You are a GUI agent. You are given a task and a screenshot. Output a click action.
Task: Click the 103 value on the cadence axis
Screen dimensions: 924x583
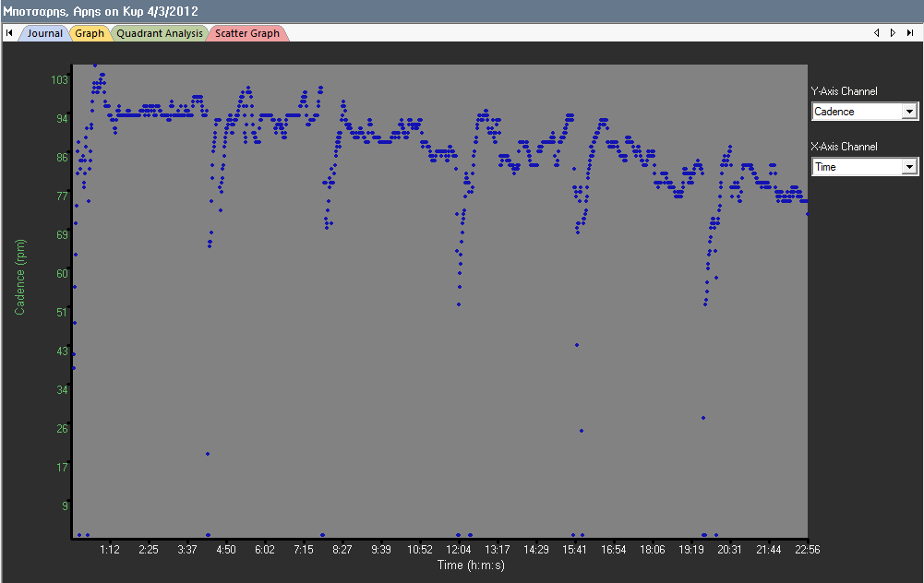pyautogui.click(x=59, y=80)
